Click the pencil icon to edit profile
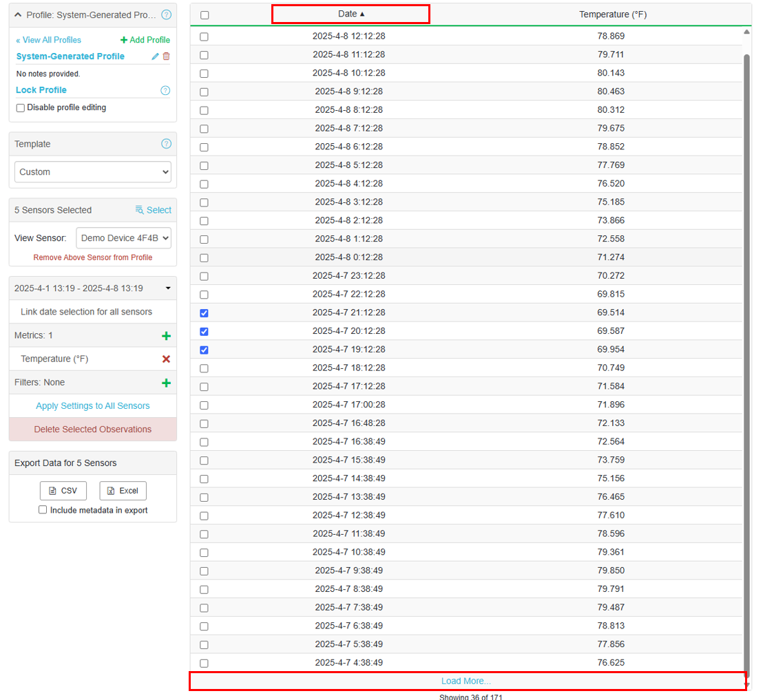774x700 pixels. point(155,56)
